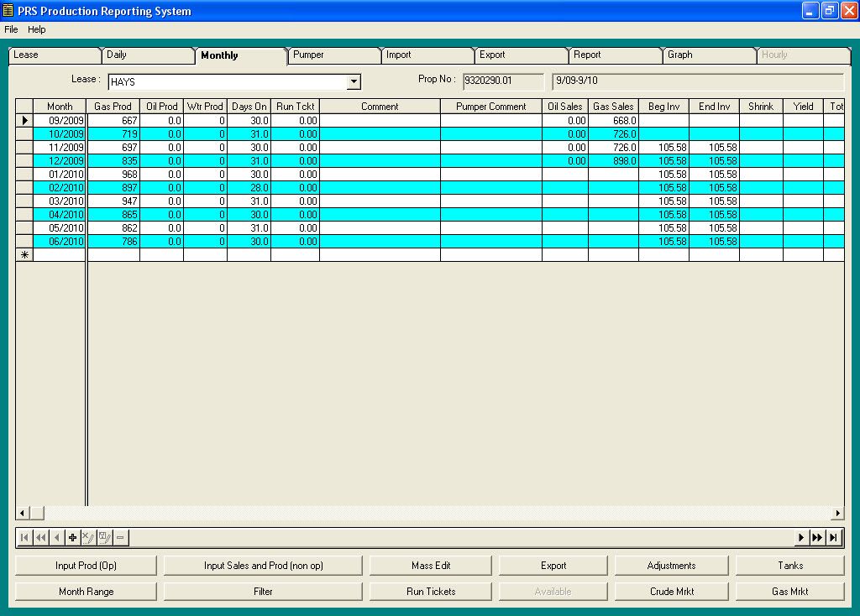The width and height of the screenshot is (860, 616).
Task: Open the Help menu
Action: coord(36,29)
